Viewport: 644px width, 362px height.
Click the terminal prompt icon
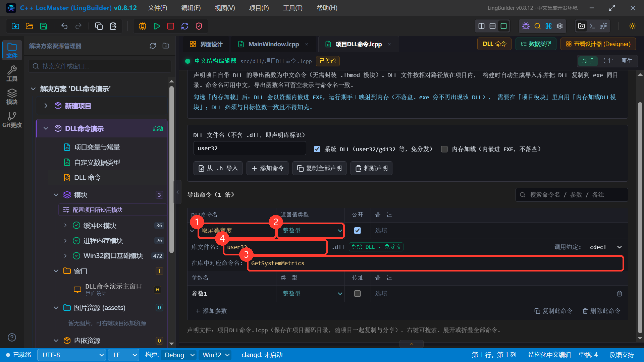pyautogui.click(x=593, y=26)
